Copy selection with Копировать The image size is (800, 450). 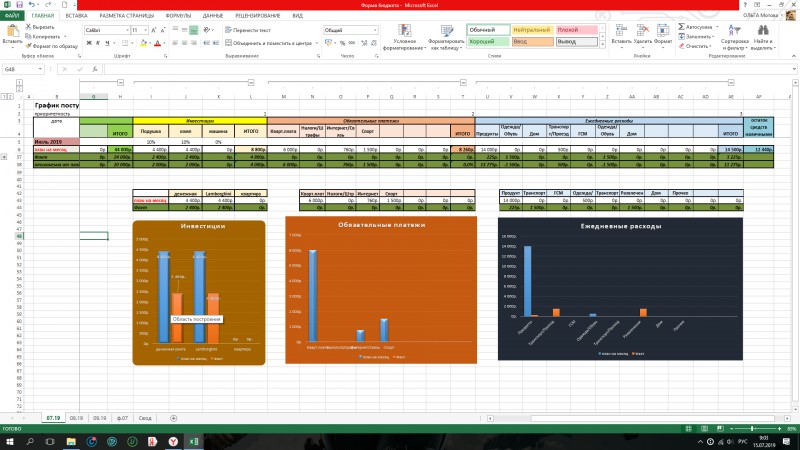(x=45, y=37)
